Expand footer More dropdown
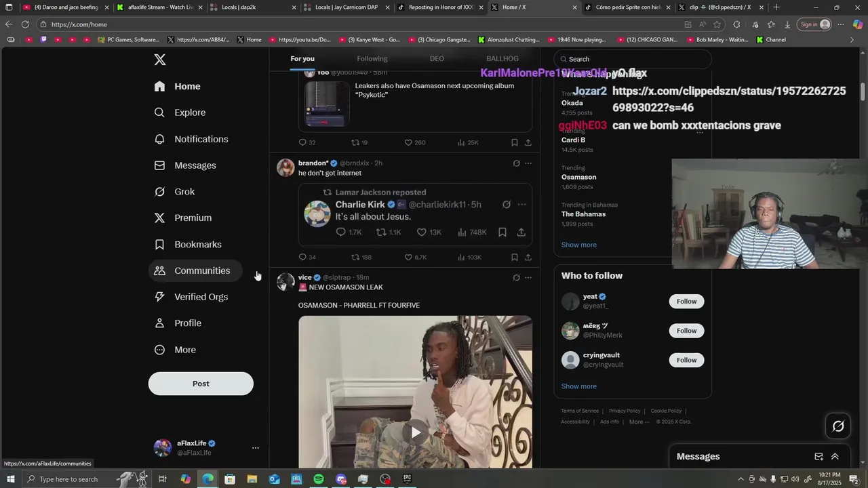 639,422
